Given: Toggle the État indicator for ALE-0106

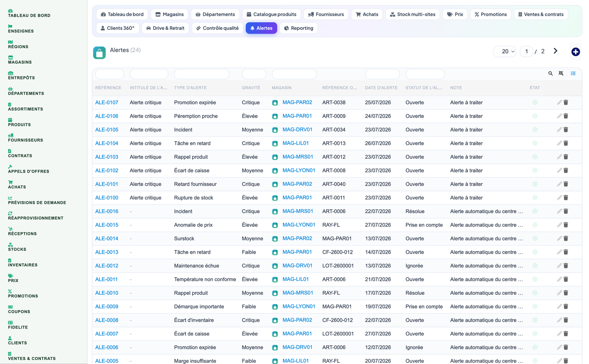Looking at the screenshot, I should coord(535,116).
